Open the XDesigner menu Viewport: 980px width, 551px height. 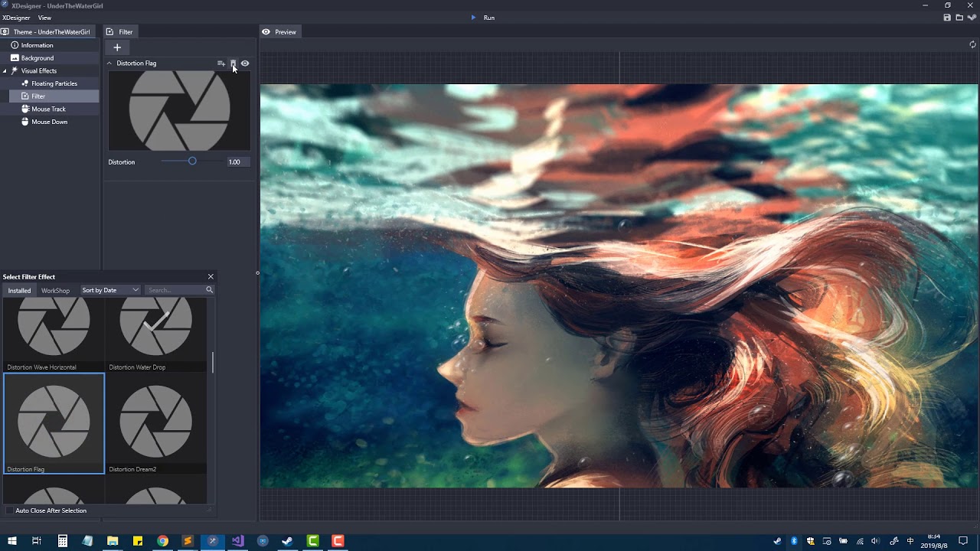16,18
